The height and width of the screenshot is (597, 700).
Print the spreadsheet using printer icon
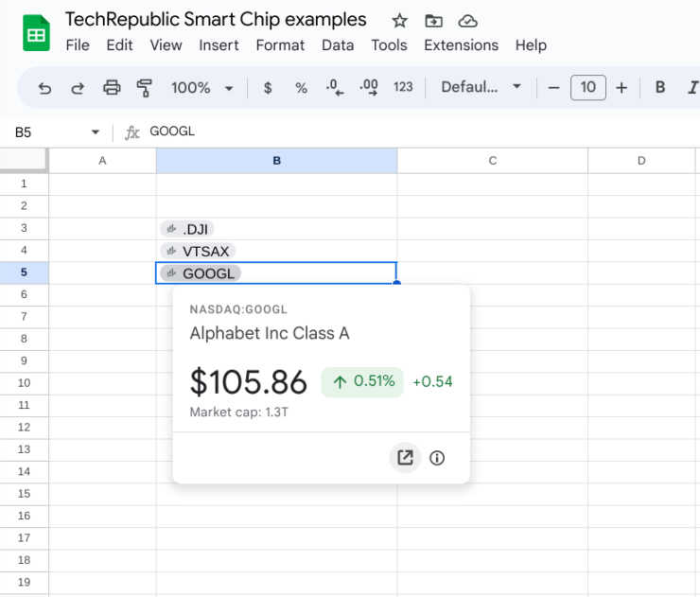112,88
